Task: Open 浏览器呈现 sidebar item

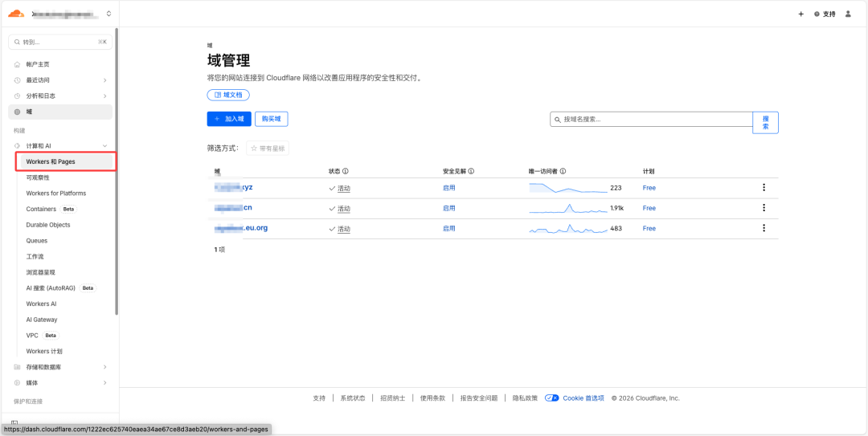Action: [x=40, y=272]
